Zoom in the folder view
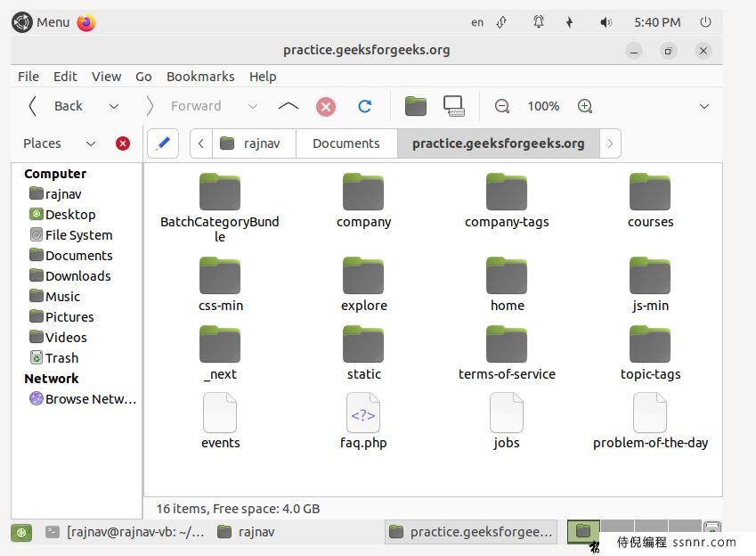The height and width of the screenshot is (556, 756). pyautogui.click(x=585, y=106)
